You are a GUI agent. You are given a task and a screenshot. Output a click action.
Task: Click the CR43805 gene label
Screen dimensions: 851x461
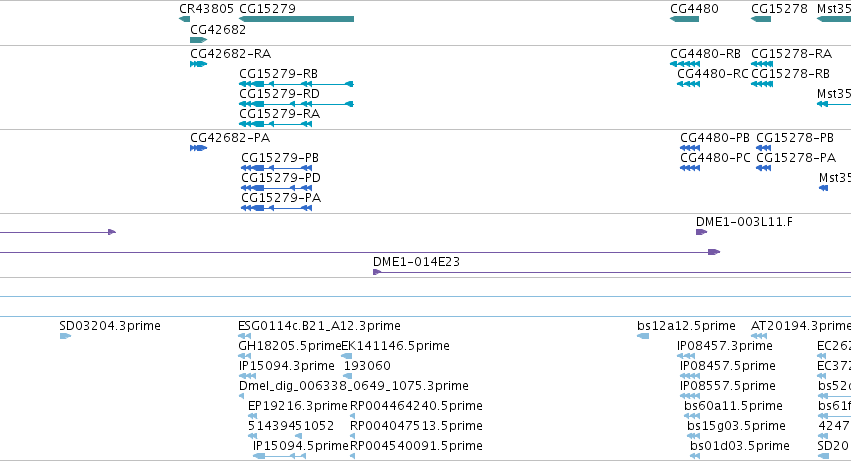coord(206,9)
